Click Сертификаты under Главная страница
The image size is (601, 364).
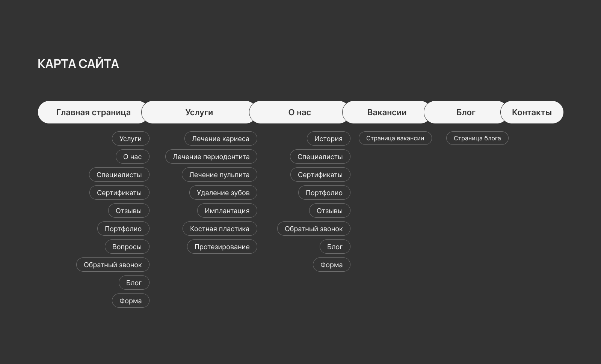[119, 193]
